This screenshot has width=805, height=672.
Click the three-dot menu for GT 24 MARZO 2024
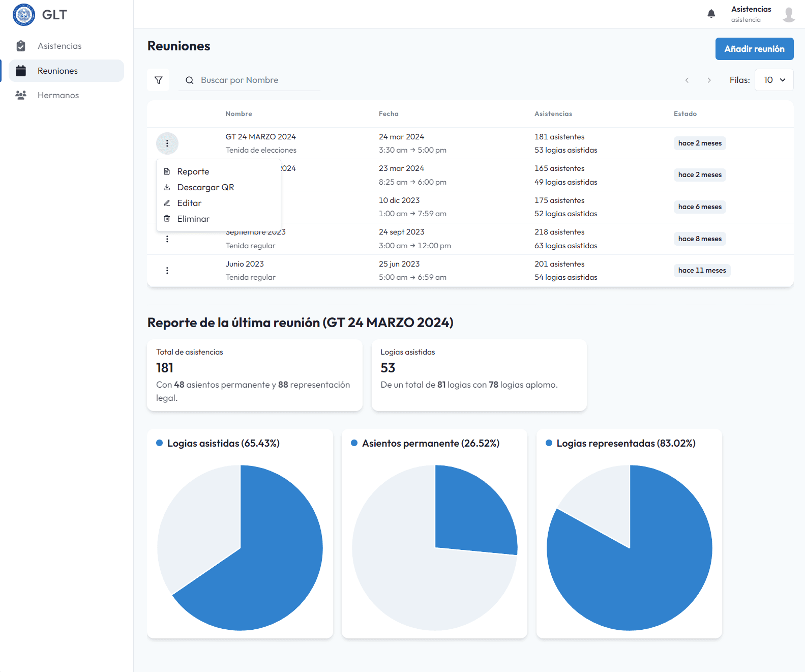(x=167, y=143)
